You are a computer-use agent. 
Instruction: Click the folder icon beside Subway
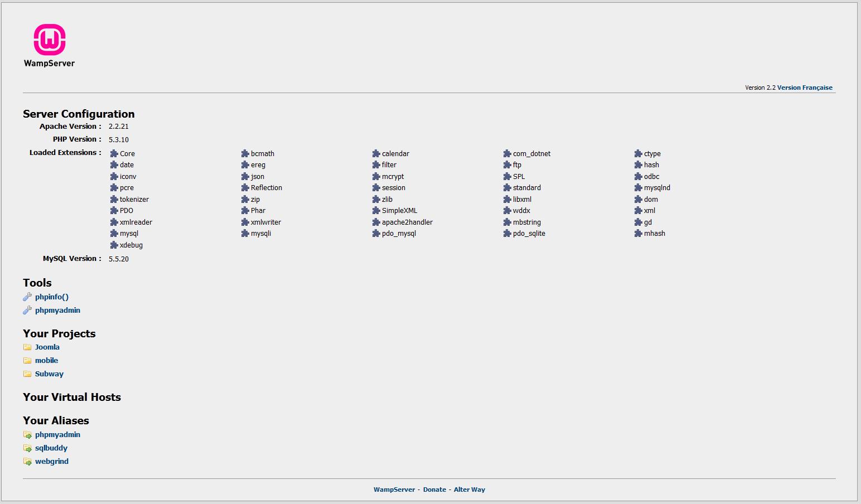(27, 374)
